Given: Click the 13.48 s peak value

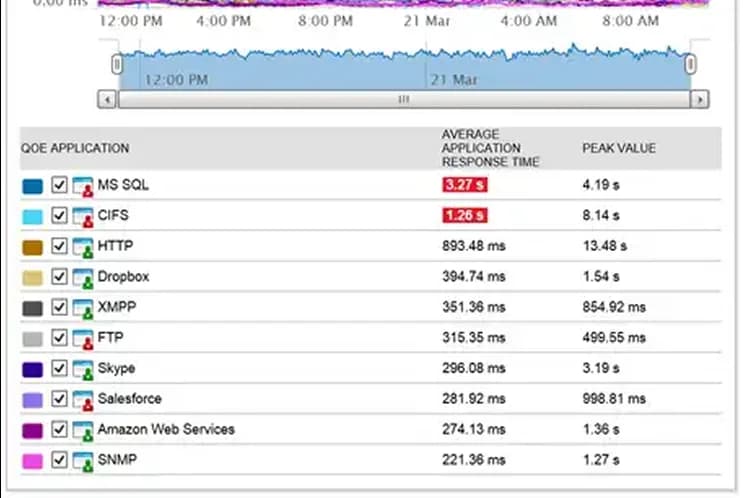Looking at the screenshot, I should pyautogui.click(x=605, y=246).
